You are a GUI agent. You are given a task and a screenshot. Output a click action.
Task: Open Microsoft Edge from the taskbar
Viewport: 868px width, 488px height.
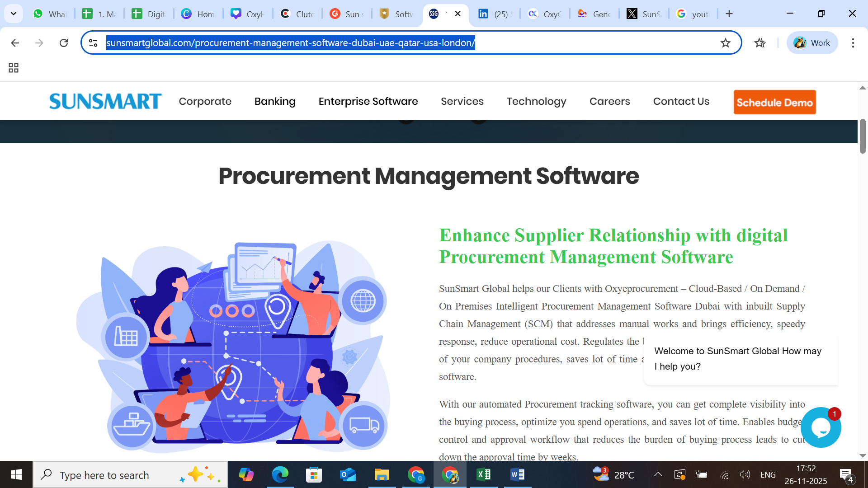coord(280,474)
